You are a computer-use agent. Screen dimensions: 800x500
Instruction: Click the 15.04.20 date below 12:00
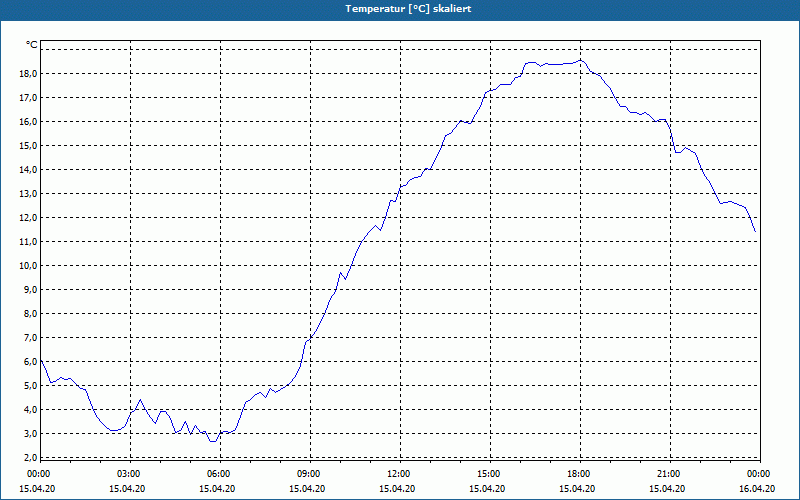[x=397, y=488]
